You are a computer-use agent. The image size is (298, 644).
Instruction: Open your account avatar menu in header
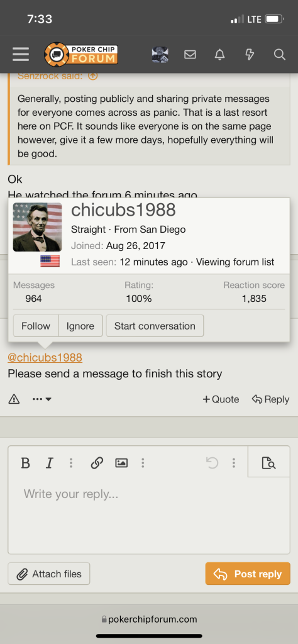point(160,54)
